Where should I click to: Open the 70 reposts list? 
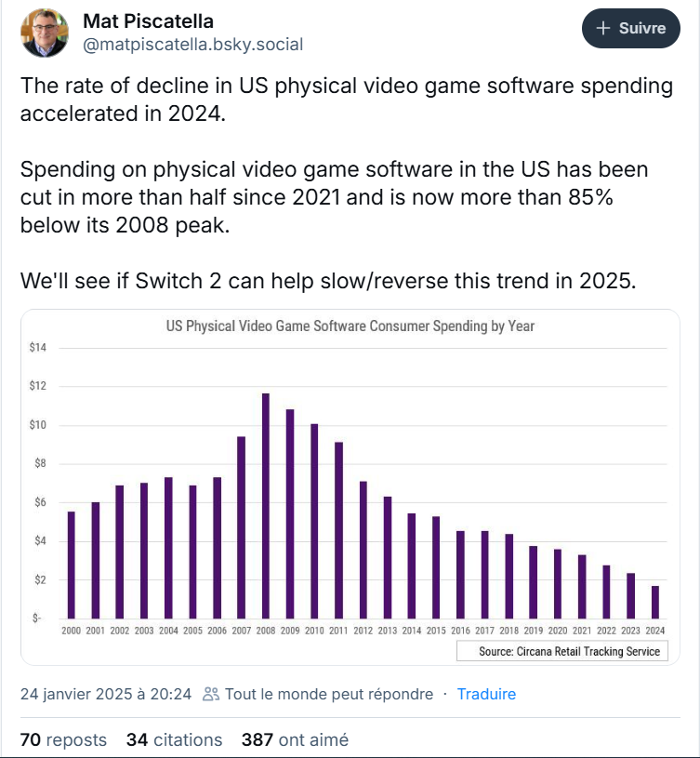point(63,740)
